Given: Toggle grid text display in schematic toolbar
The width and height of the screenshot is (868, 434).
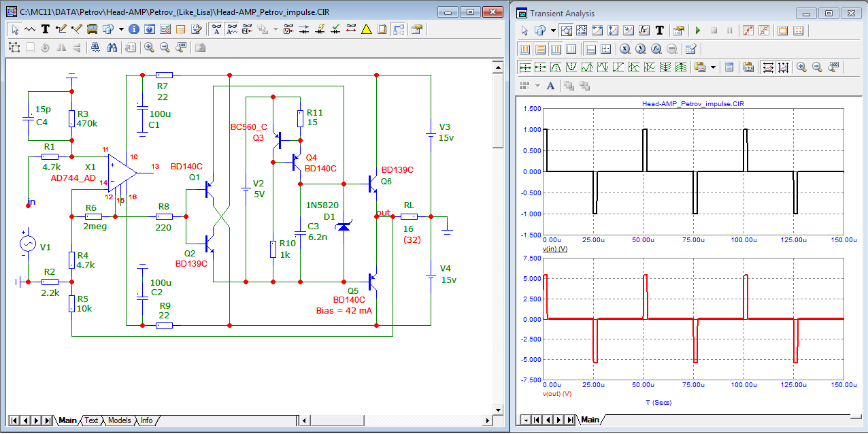Looking at the screenshot, I should coord(216,29).
